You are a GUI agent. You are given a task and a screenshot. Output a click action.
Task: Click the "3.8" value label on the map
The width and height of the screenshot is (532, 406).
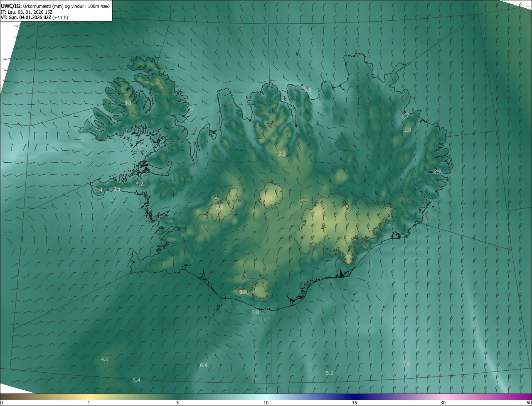tap(407, 130)
